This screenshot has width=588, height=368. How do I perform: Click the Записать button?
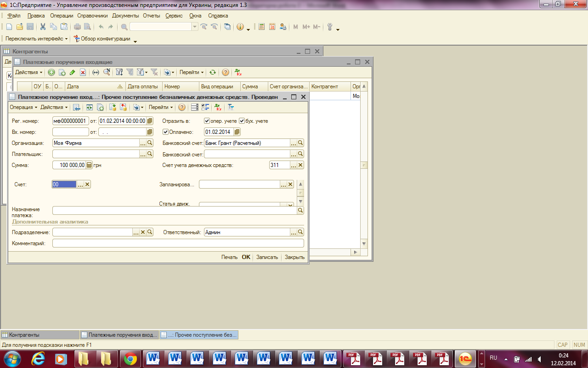tap(267, 257)
